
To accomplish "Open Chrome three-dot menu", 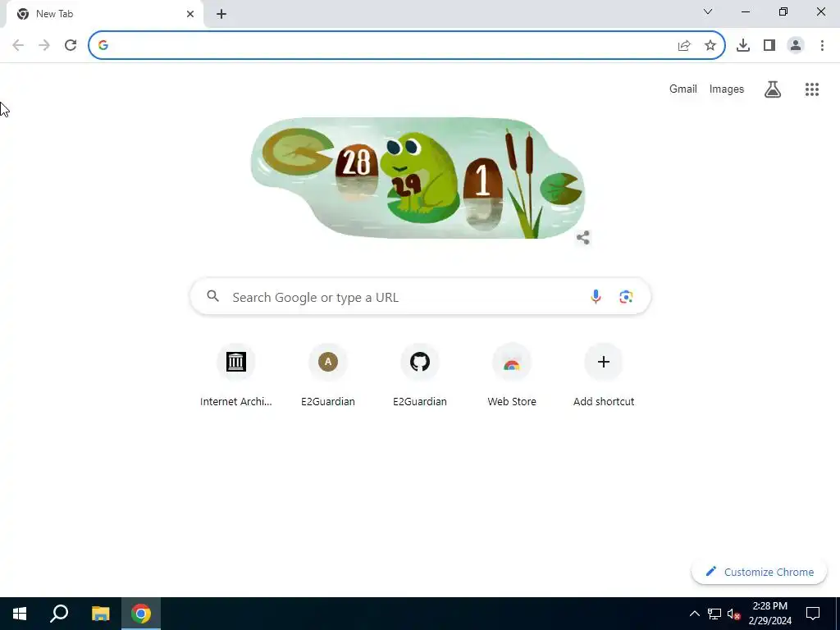I will (x=822, y=46).
